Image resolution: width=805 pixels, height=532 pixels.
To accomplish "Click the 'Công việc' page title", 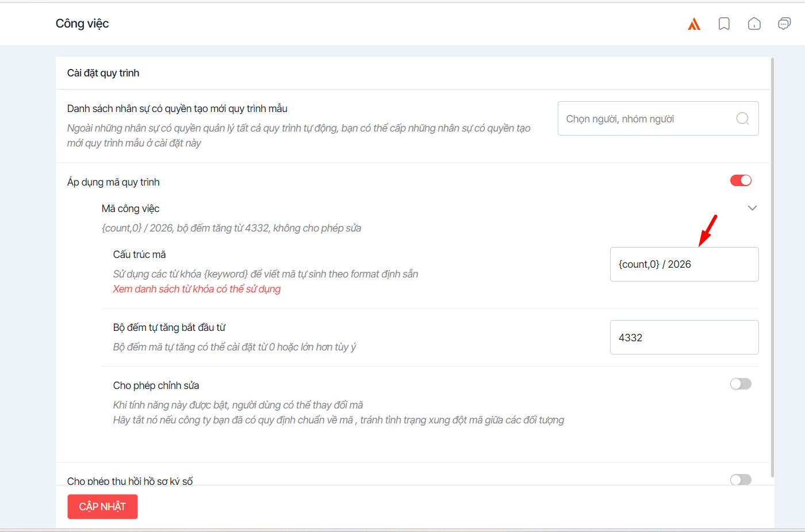I will [x=82, y=24].
